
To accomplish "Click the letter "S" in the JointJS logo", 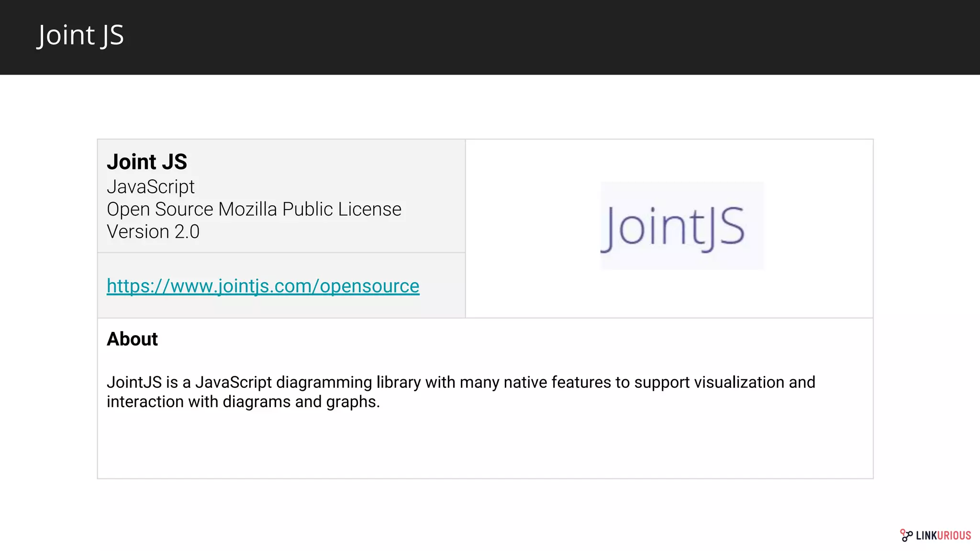I will point(732,226).
